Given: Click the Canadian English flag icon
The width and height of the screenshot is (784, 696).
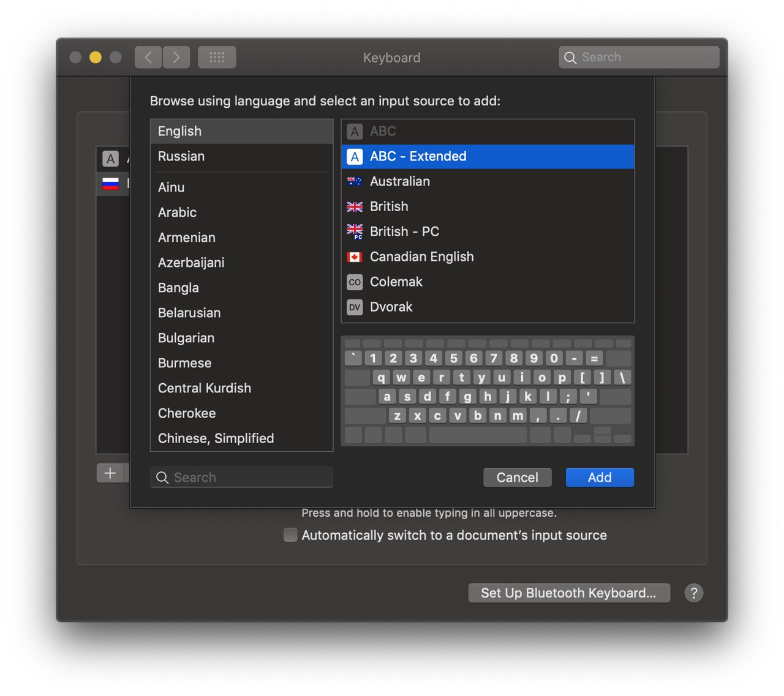Looking at the screenshot, I should coord(355,257).
